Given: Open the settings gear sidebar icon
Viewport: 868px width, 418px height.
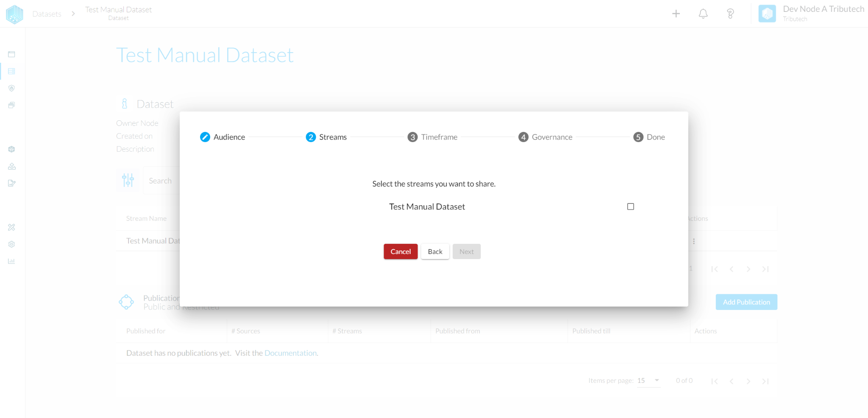Looking at the screenshot, I should pos(11,244).
